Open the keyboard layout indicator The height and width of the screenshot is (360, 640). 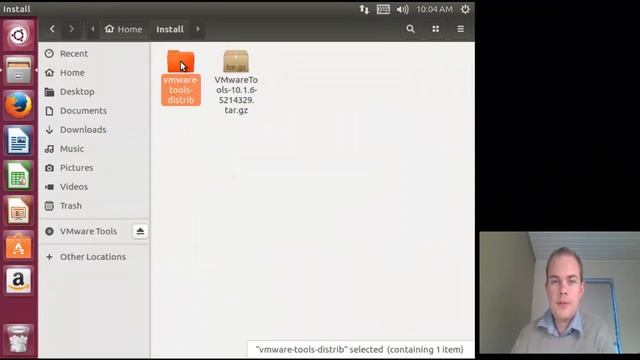pos(383,9)
